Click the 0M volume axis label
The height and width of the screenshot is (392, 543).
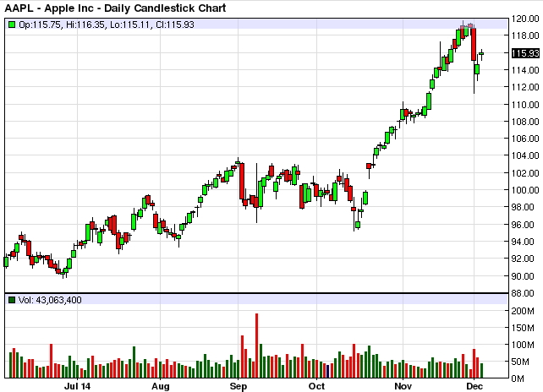point(518,378)
